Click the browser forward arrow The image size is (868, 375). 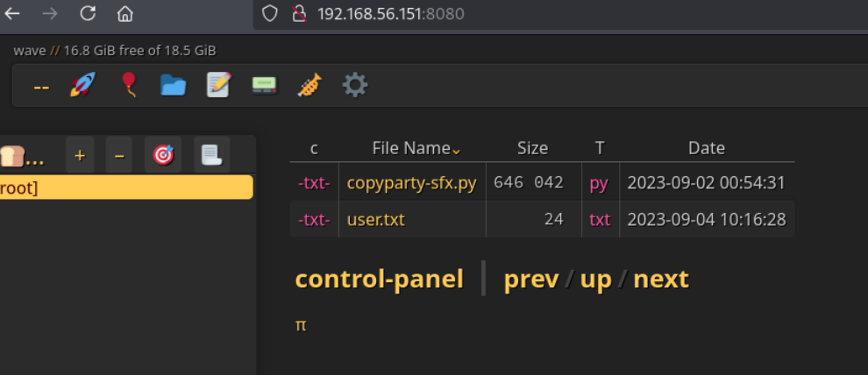tap(50, 14)
